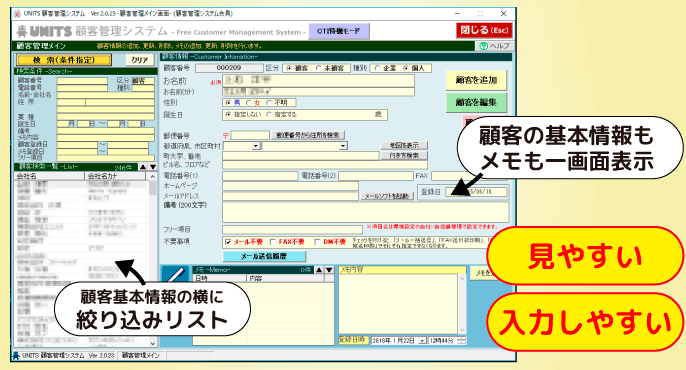Select the 企業 type radio button

377,68
